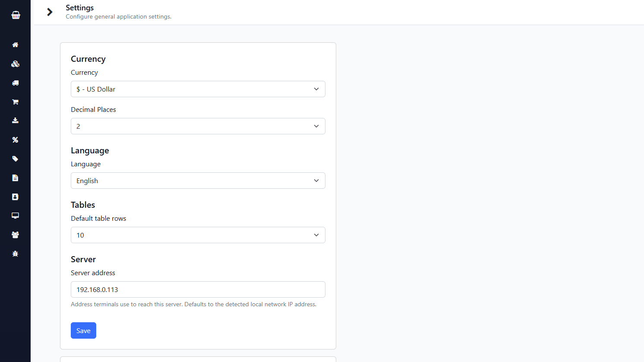Click the Server section heading
This screenshot has height=362, width=644.
click(x=83, y=259)
